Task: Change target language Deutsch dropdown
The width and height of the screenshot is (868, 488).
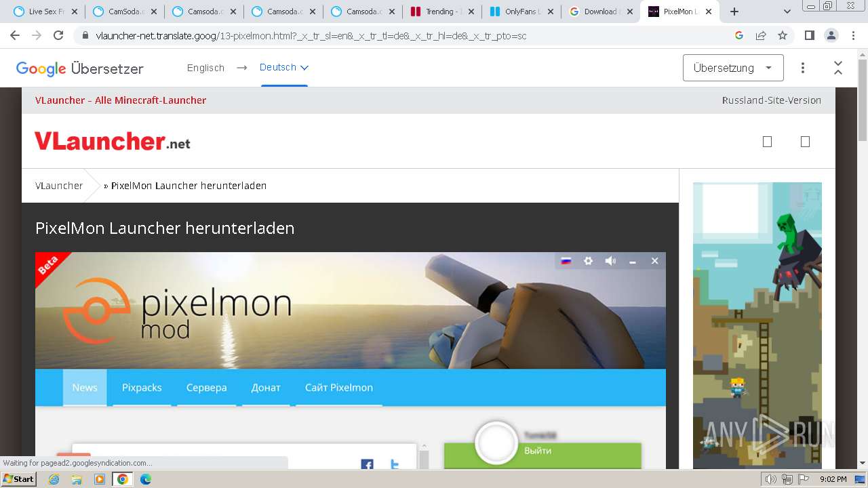Action: 284,67
